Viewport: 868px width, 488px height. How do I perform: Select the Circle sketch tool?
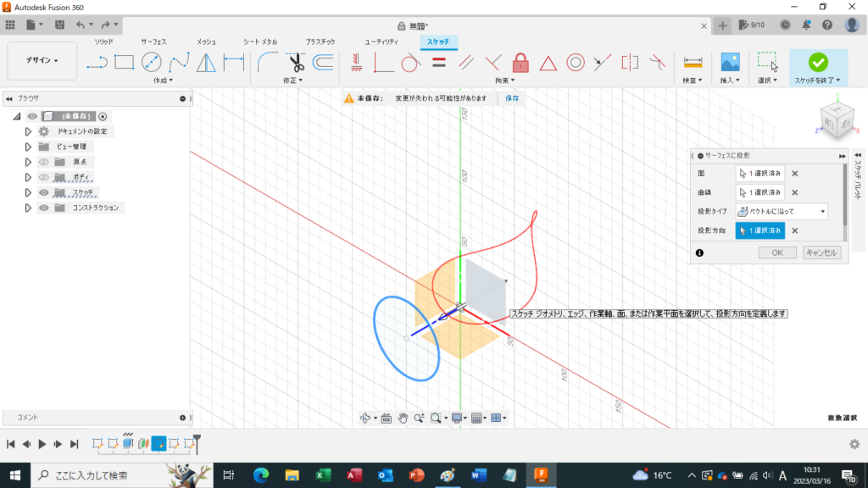coord(151,62)
